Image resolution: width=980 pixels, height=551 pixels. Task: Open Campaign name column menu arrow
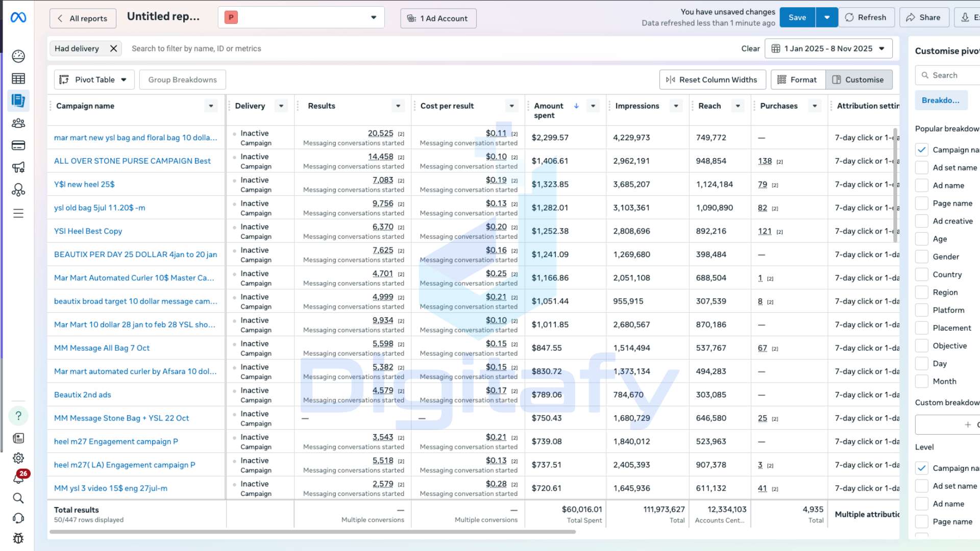click(211, 106)
